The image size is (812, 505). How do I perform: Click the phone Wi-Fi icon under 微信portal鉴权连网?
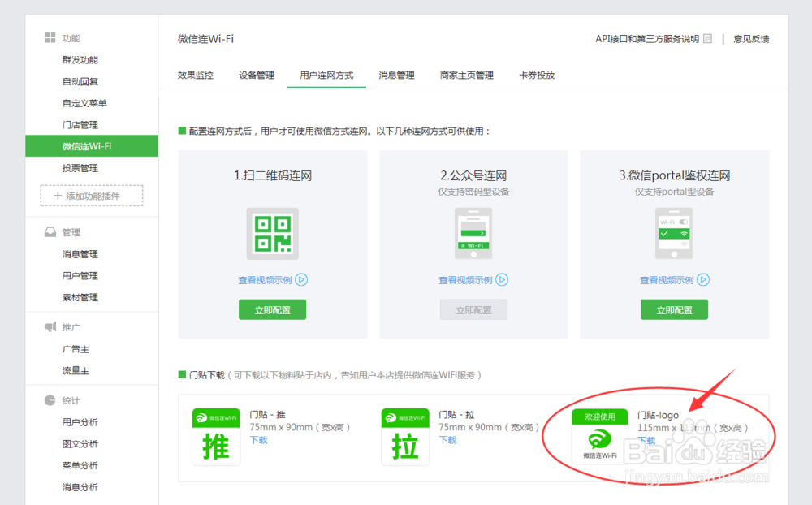click(x=674, y=234)
